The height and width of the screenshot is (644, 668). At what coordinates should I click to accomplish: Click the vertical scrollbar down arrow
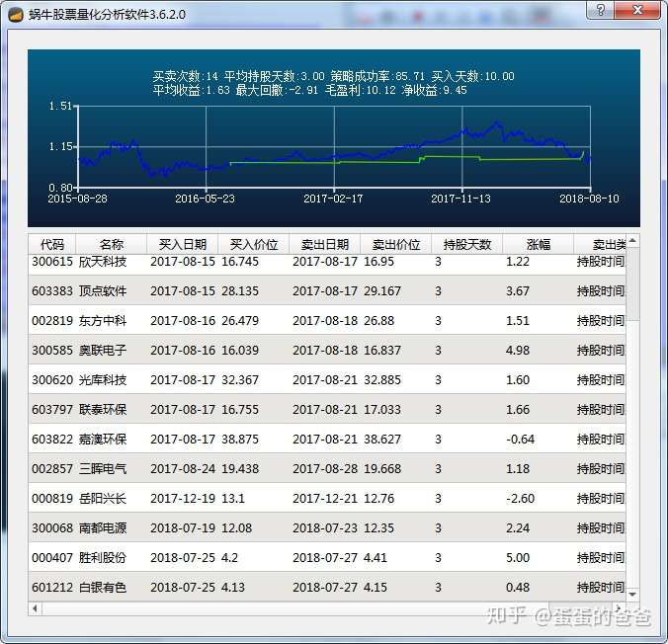coord(632,595)
